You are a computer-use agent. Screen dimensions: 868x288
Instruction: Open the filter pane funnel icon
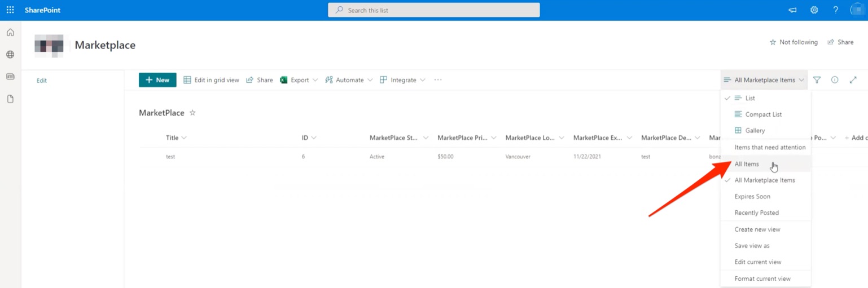pyautogui.click(x=817, y=80)
